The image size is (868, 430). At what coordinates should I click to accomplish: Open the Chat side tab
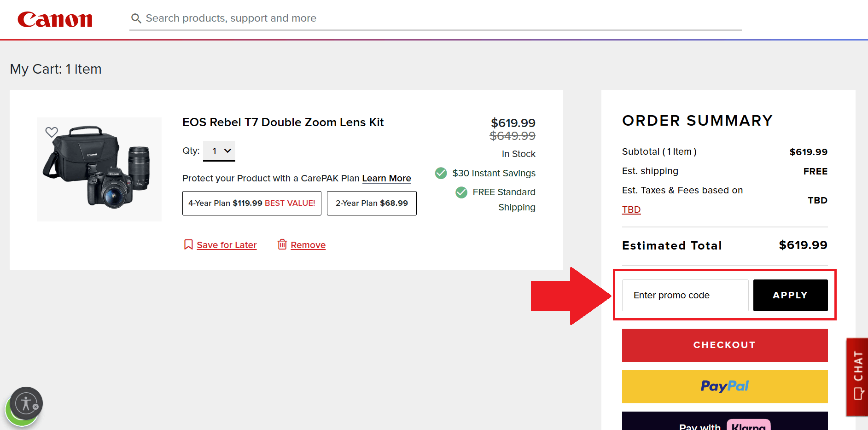857,377
